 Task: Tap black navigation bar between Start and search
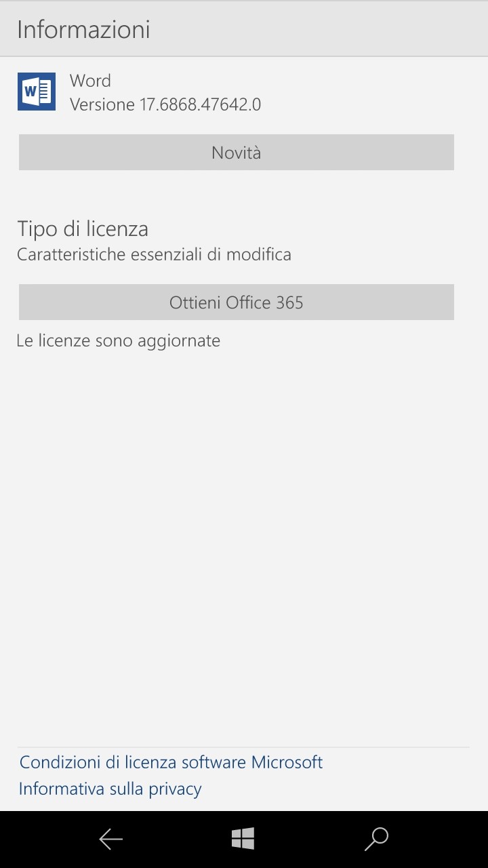coord(309,840)
